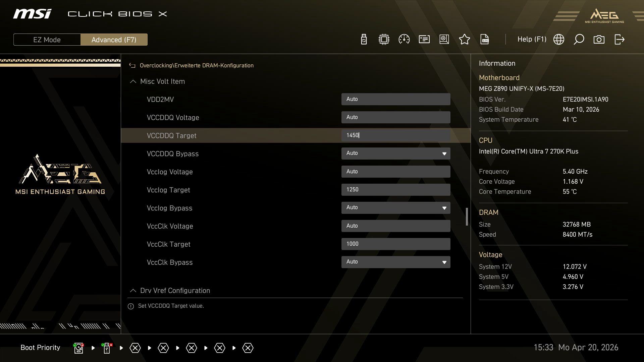Change language via the globe icon
This screenshot has width=644, height=362.
(558, 40)
